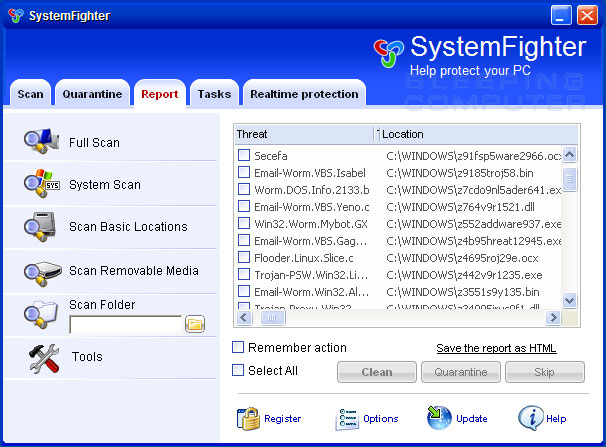The height and width of the screenshot is (447, 606).
Task: Check the Email-Worm.VBS.Isabel checkbox
Action: pos(244,172)
